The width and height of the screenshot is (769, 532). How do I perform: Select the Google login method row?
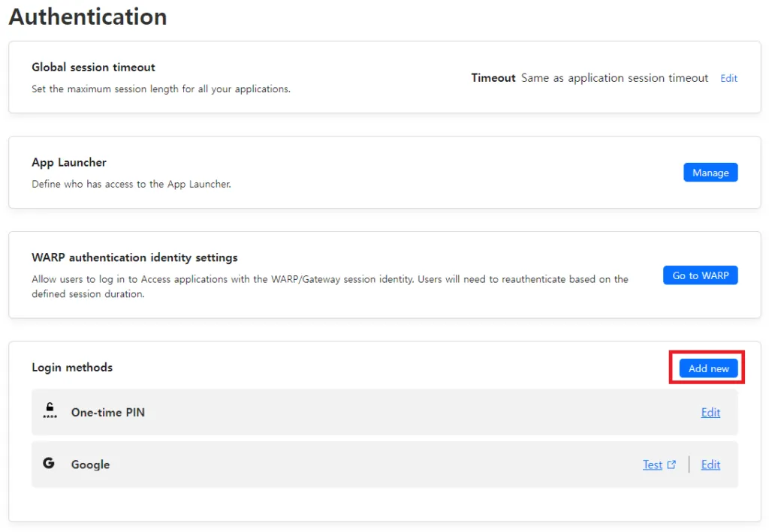[x=375, y=464]
